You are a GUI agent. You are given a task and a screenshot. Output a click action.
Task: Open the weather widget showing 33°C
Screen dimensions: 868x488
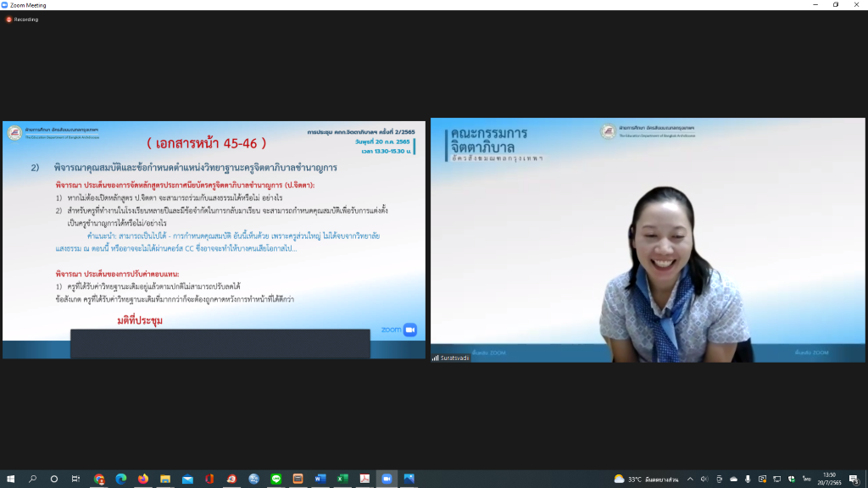[646, 480]
